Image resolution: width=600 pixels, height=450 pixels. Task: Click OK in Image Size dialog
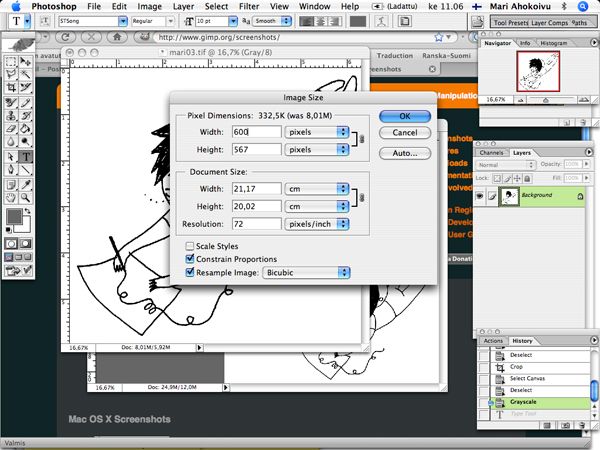coord(405,116)
